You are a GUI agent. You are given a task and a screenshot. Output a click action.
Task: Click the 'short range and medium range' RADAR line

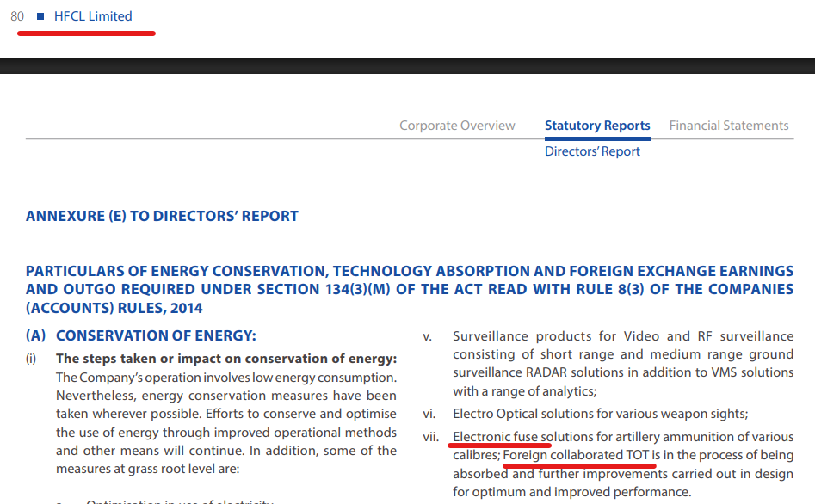pos(623,354)
